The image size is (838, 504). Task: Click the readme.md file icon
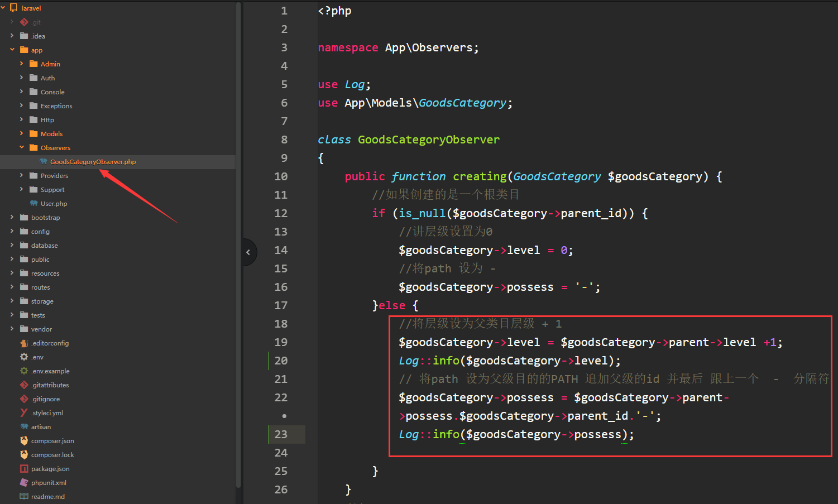click(x=24, y=496)
